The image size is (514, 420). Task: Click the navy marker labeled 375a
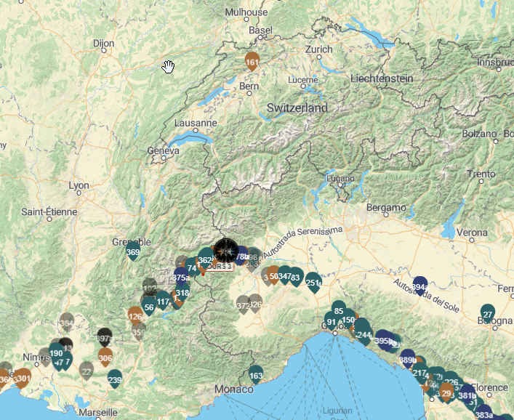tap(181, 277)
